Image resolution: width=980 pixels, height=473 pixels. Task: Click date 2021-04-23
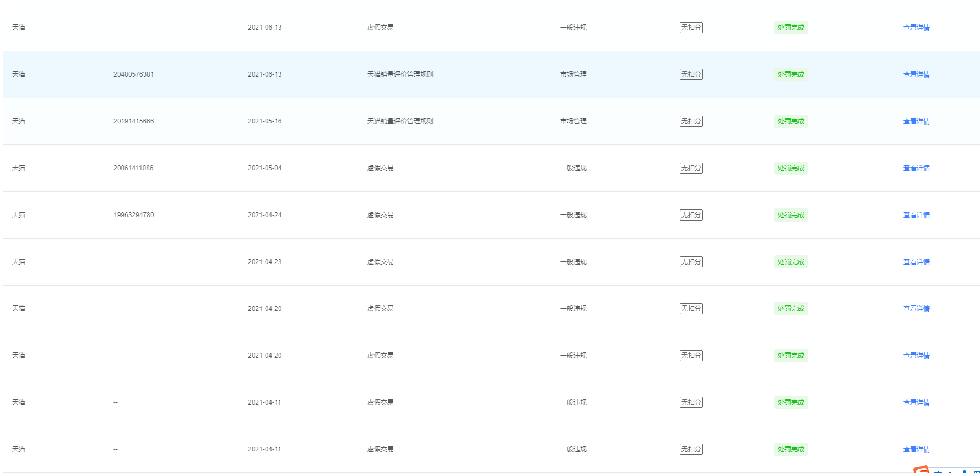[x=264, y=262]
